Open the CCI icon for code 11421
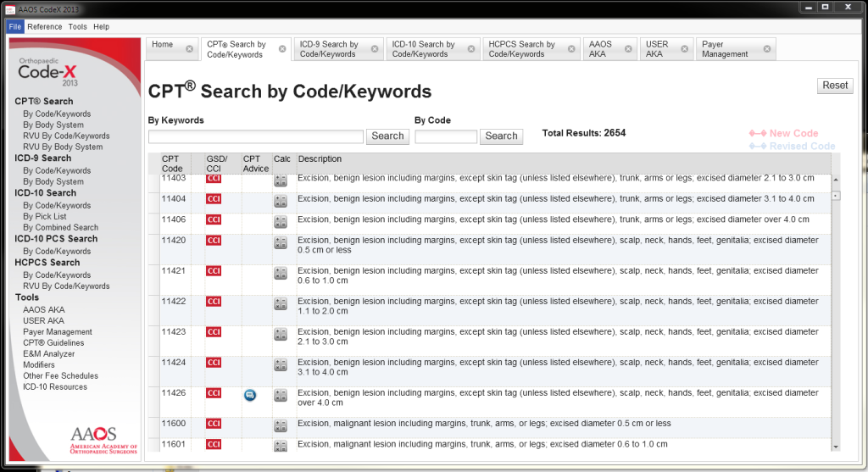The width and height of the screenshot is (868, 472). click(213, 271)
